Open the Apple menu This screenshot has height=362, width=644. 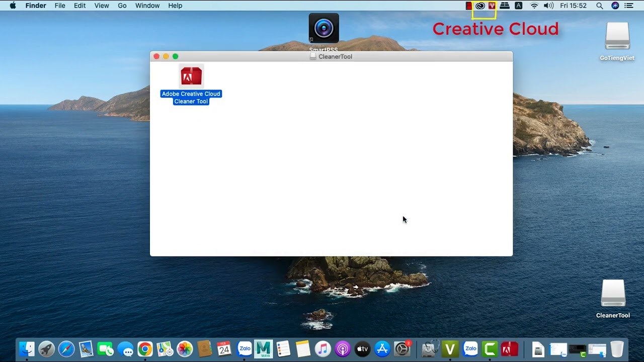click(13, 6)
